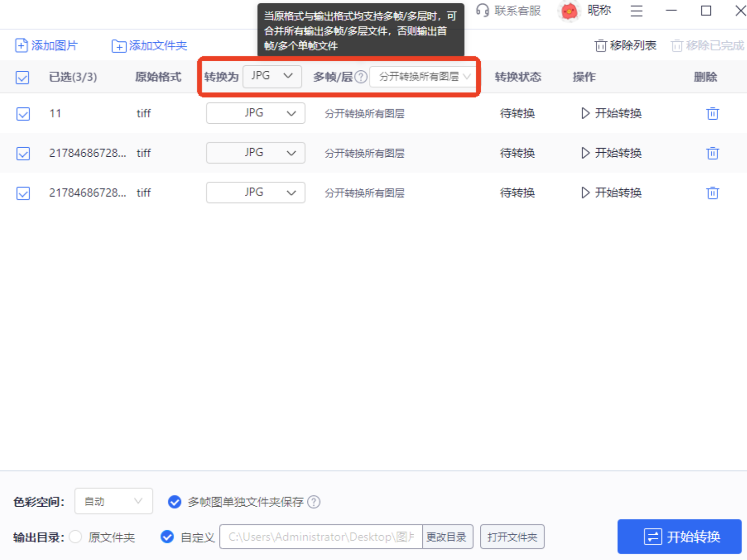Image resolution: width=747 pixels, height=560 pixels.
Task: Select the 自定义 output directory option
Action: point(167,537)
